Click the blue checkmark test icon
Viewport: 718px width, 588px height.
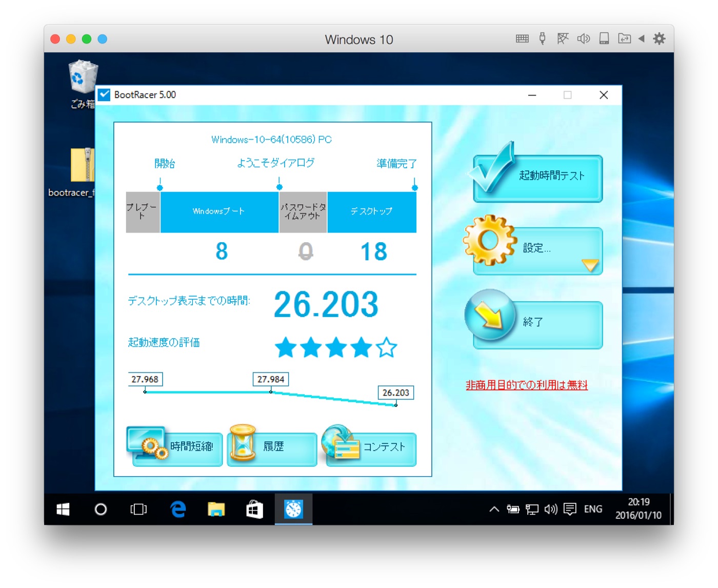[493, 168]
